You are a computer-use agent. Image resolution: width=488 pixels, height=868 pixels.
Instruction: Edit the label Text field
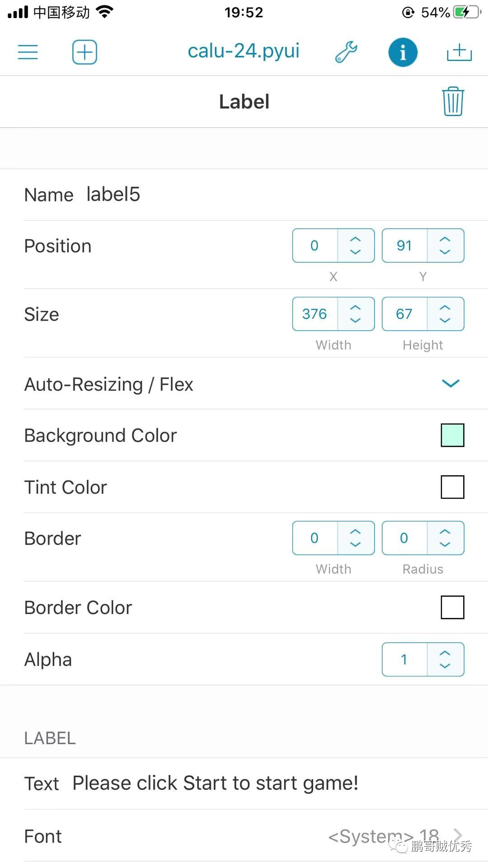[x=216, y=783]
